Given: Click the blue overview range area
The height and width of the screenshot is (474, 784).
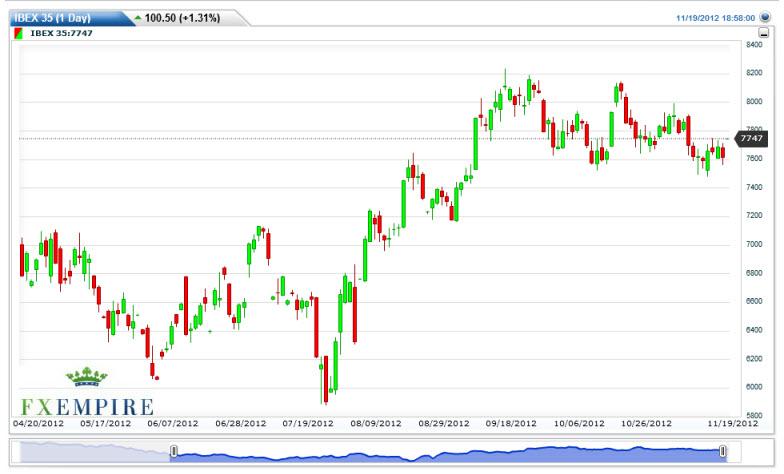Looking at the screenshot, I should (x=448, y=454).
